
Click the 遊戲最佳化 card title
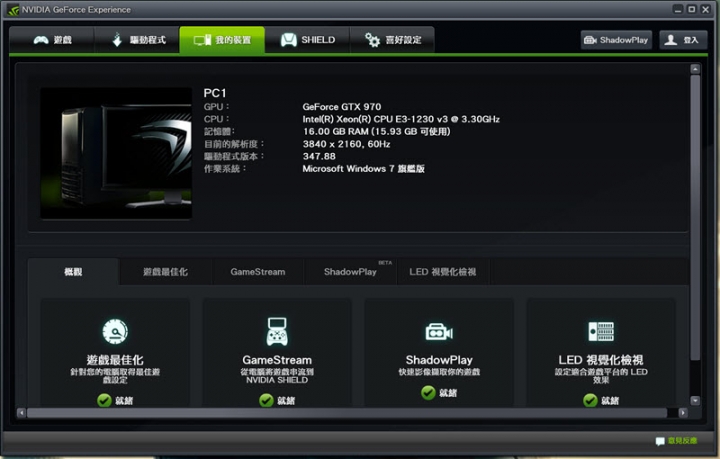click(115, 360)
